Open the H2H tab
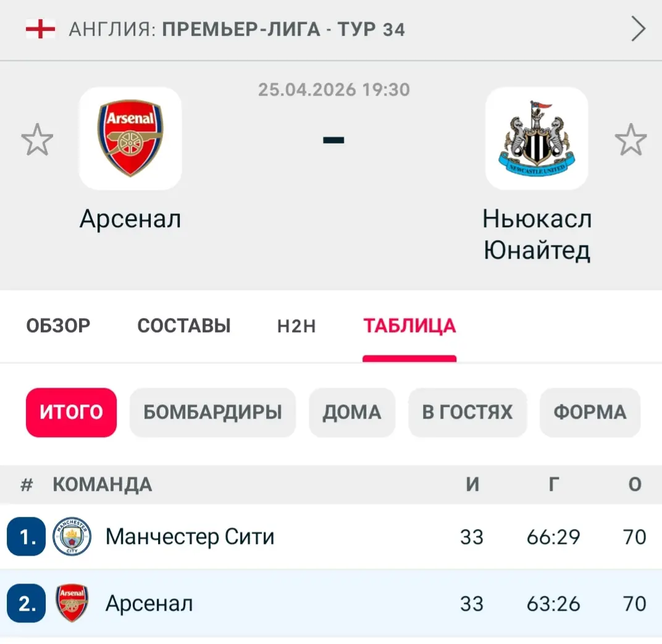The width and height of the screenshot is (662, 644). click(x=296, y=326)
